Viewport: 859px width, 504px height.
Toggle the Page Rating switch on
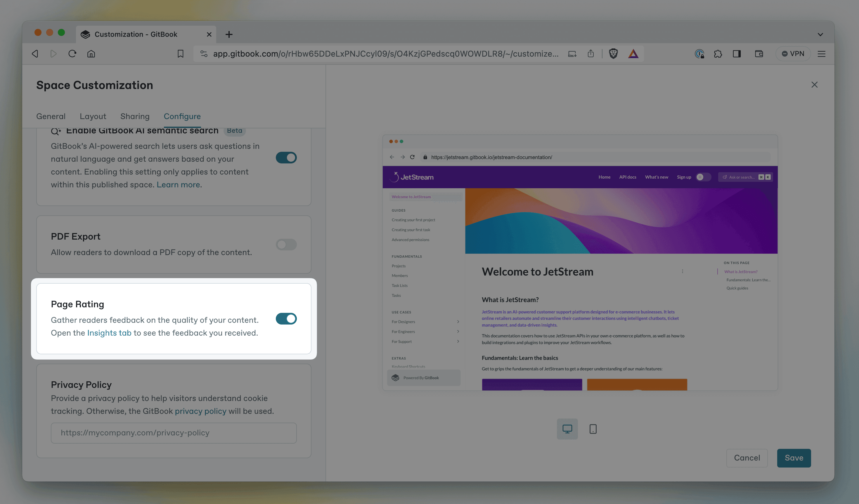pos(285,319)
